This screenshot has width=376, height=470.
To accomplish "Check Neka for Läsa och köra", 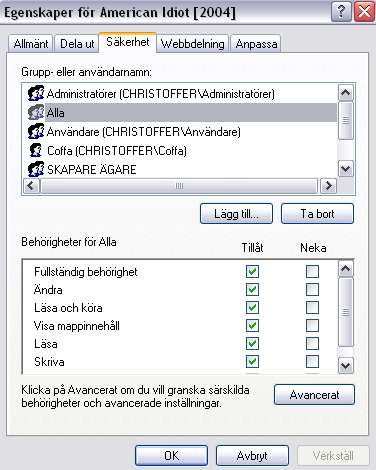I will tap(312, 307).
